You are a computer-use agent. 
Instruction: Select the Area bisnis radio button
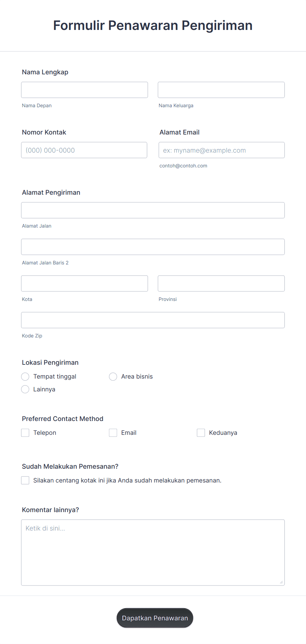click(x=113, y=376)
